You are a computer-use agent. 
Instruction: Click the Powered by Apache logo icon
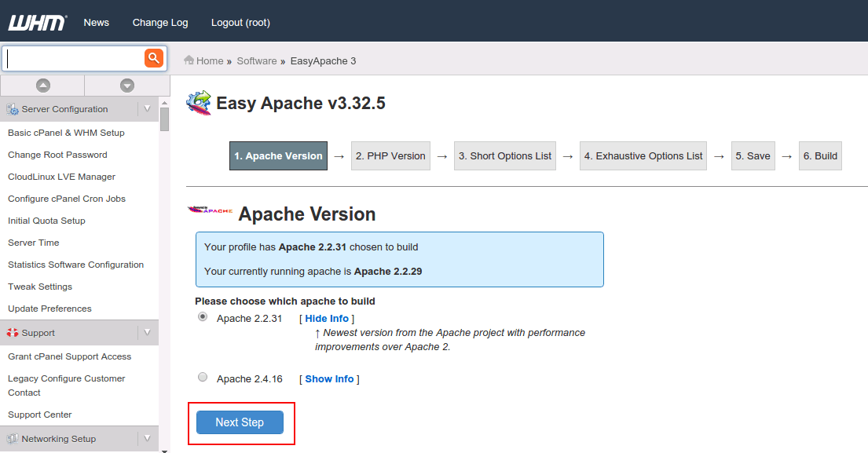tap(211, 210)
